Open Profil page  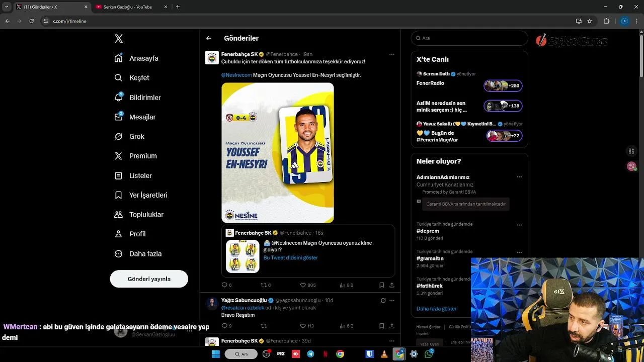coord(130,234)
